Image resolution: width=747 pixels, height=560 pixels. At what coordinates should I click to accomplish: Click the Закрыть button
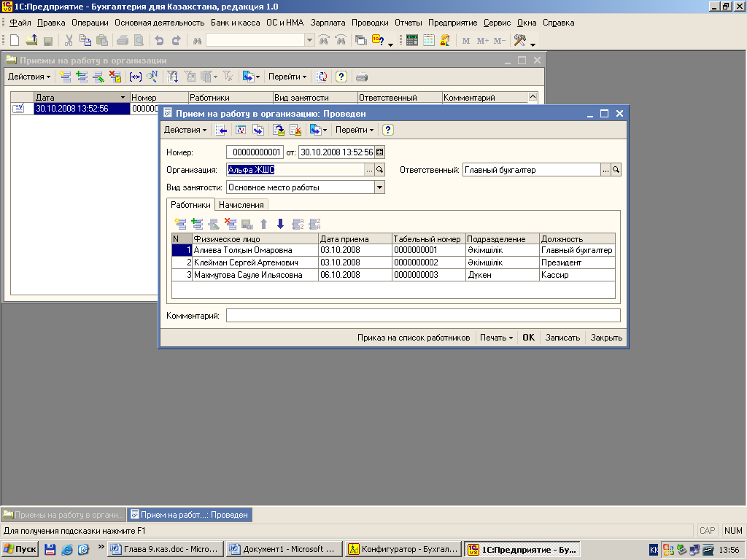(606, 338)
